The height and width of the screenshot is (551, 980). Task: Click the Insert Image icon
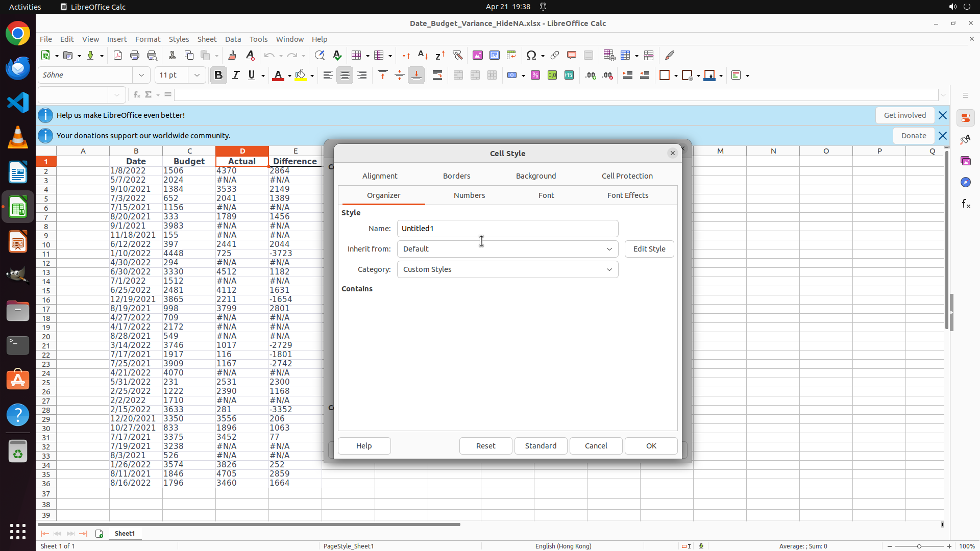coord(478,55)
